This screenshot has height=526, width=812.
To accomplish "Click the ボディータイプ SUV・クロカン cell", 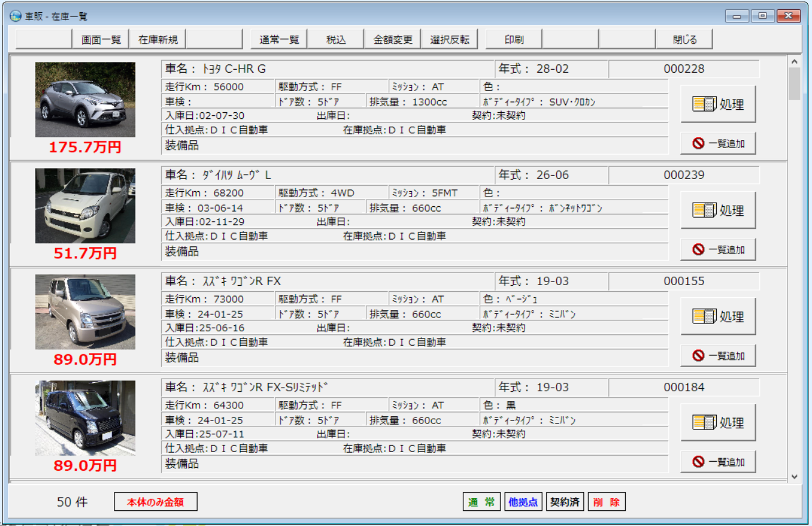I will tap(574, 102).
